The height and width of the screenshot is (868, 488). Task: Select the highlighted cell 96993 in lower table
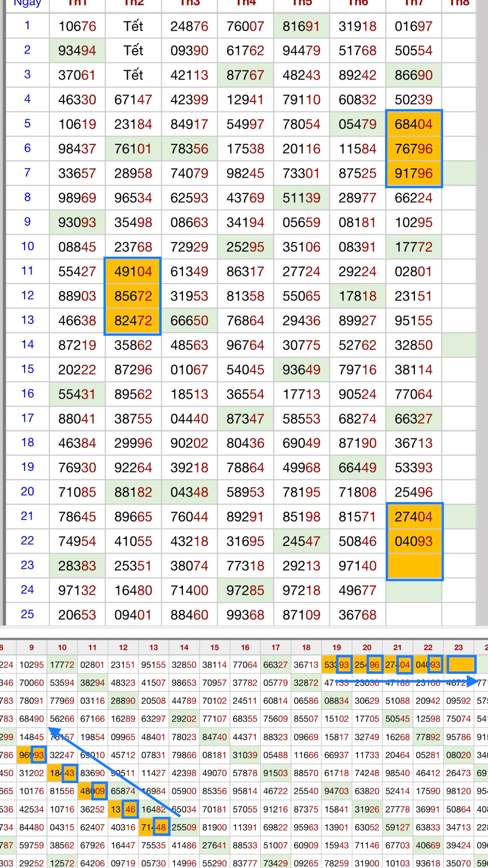click(31, 755)
